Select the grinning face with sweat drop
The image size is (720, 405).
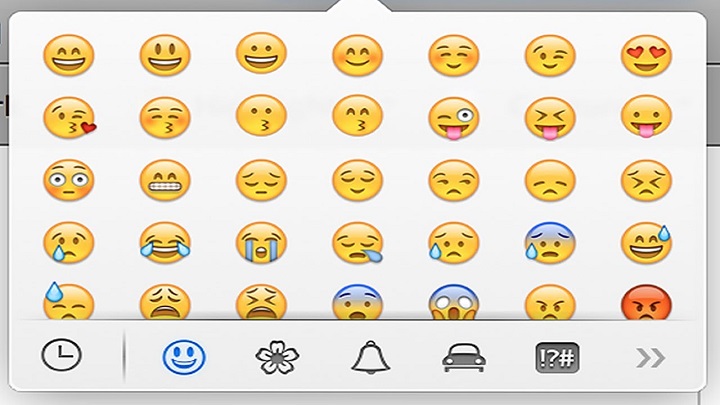(x=646, y=243)
